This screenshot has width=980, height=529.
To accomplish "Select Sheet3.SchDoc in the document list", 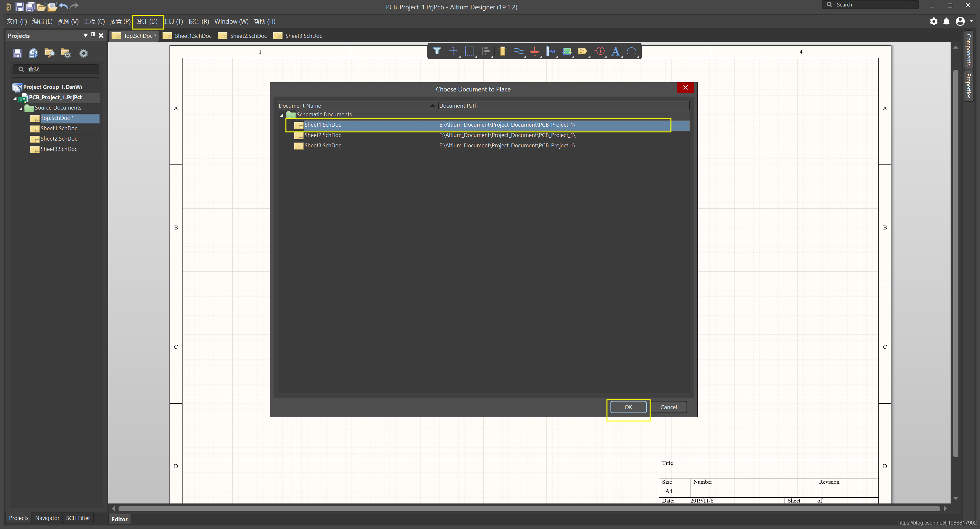I will pos(322,145).
